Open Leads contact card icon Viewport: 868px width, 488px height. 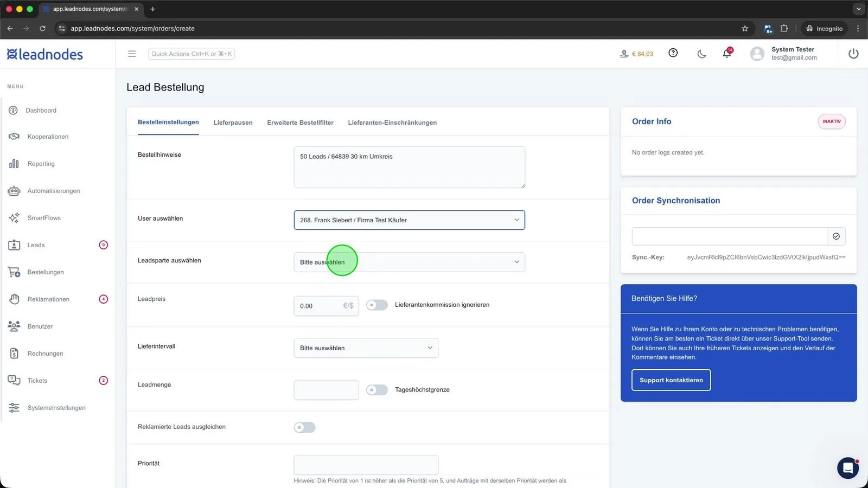click(x=14, y=245)
